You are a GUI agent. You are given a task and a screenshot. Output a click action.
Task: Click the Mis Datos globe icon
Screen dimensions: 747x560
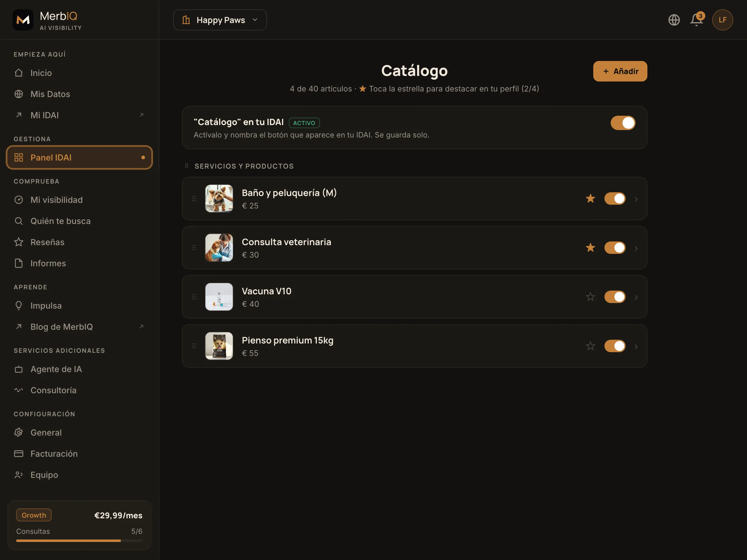(x=19, y=94)
